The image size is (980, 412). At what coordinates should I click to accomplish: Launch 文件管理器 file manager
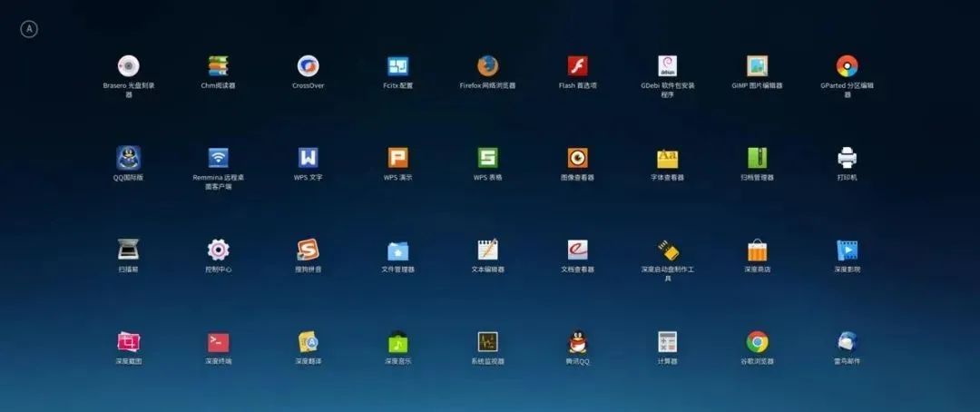398,250
